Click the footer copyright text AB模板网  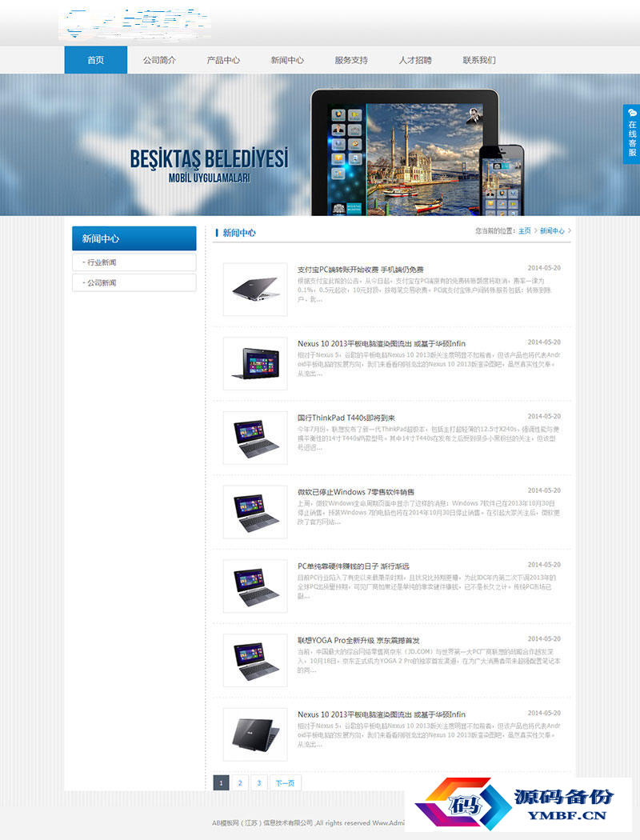pos(308,823)
